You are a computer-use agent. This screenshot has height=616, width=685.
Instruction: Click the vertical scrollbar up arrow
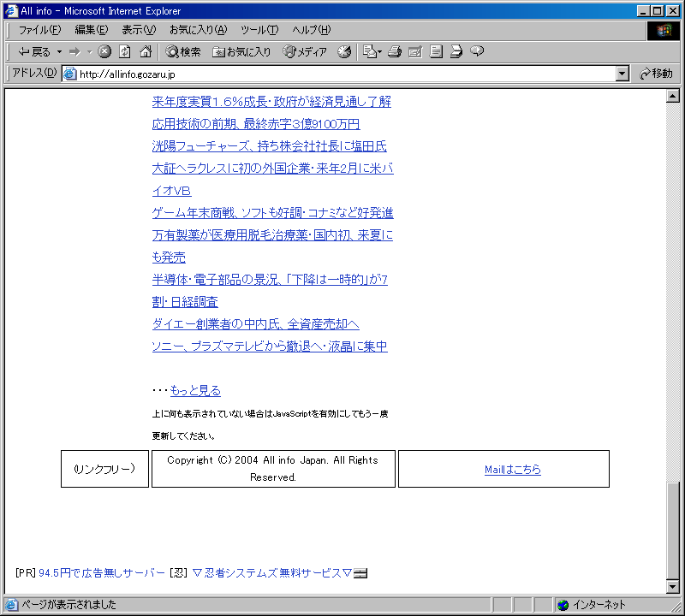coord(673,96)
